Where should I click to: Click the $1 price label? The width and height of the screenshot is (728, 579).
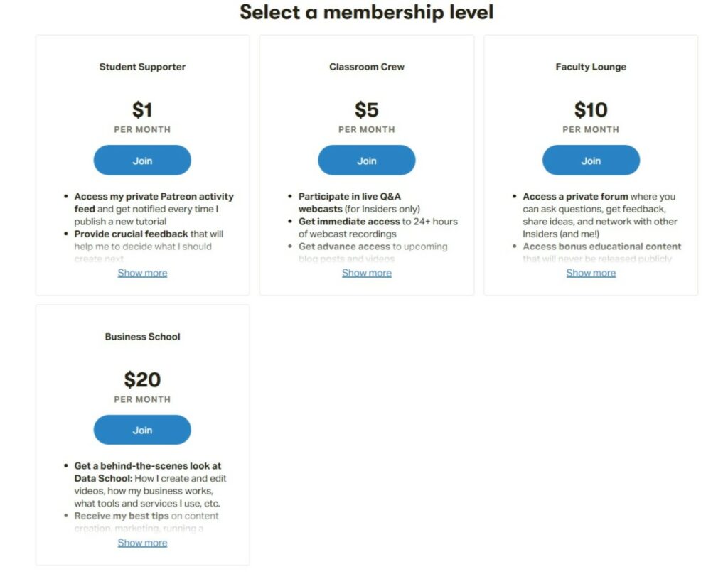pos(141,110)
